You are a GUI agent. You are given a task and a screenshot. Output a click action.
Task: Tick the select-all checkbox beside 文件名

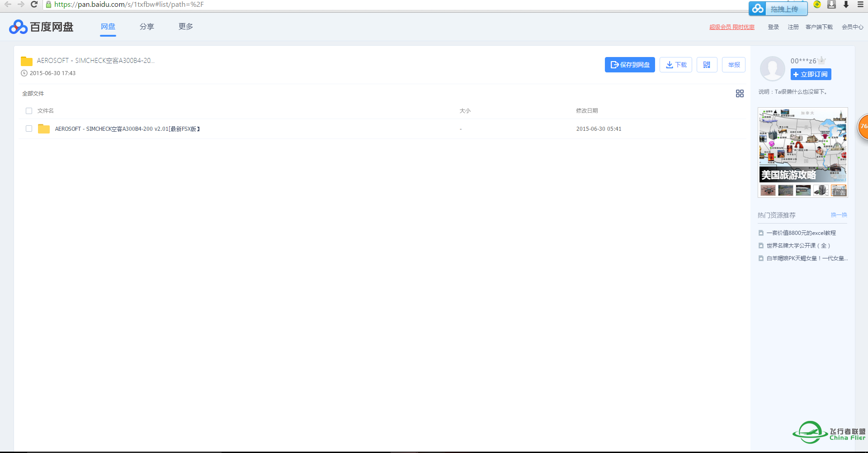(29, 111)
